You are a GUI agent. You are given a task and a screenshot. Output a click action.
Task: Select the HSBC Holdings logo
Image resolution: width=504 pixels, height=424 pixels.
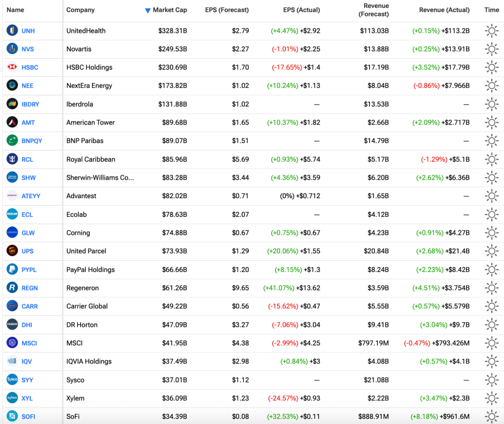[12, 67]
